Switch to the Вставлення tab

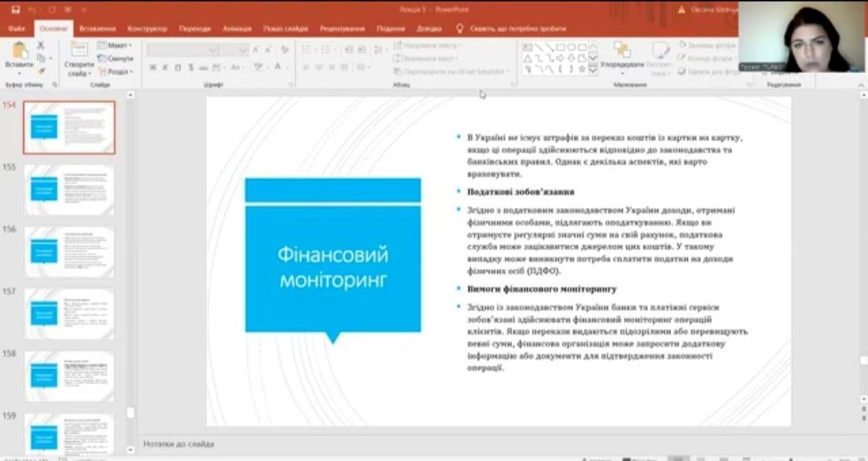coord(97,28)
